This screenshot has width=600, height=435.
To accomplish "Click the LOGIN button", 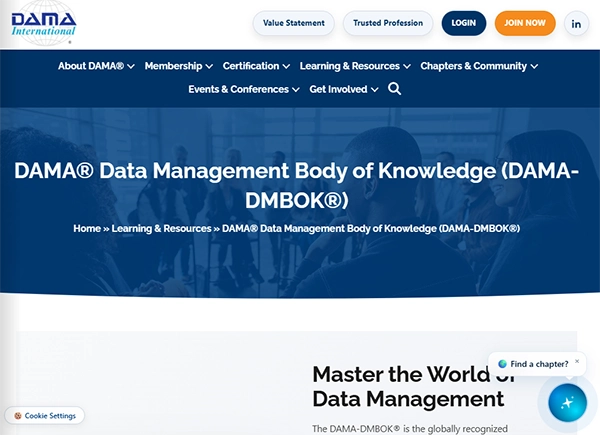I will [x=464, y=23].
